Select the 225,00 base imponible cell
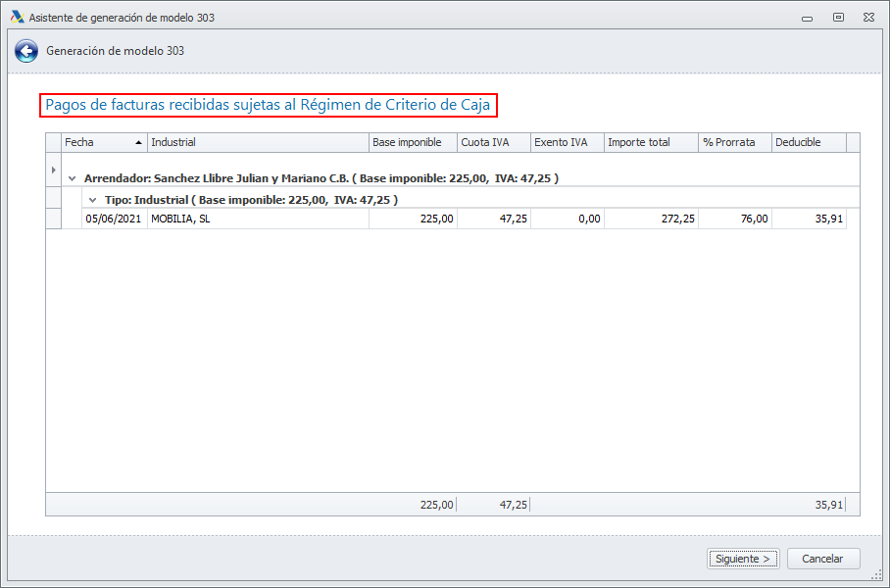This screenshot has height=588, width=890. [414, 219]
